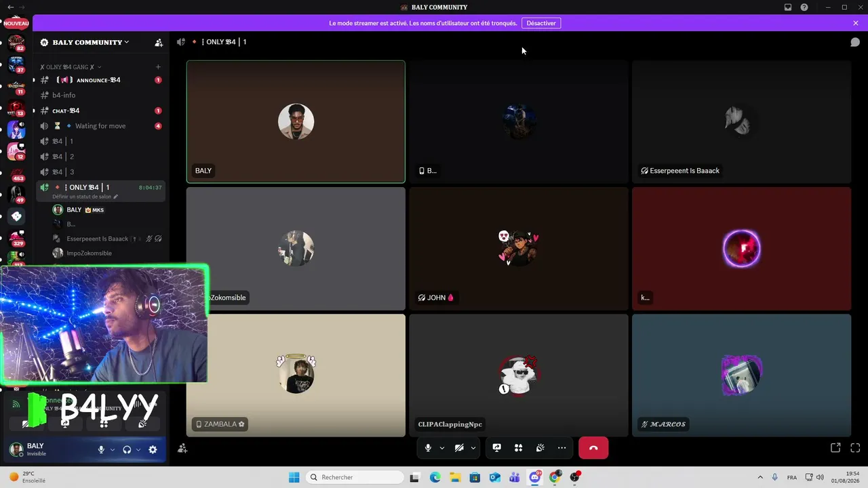868x488 pixels.
Task: Pop out the call window
Action: [835, 448]
